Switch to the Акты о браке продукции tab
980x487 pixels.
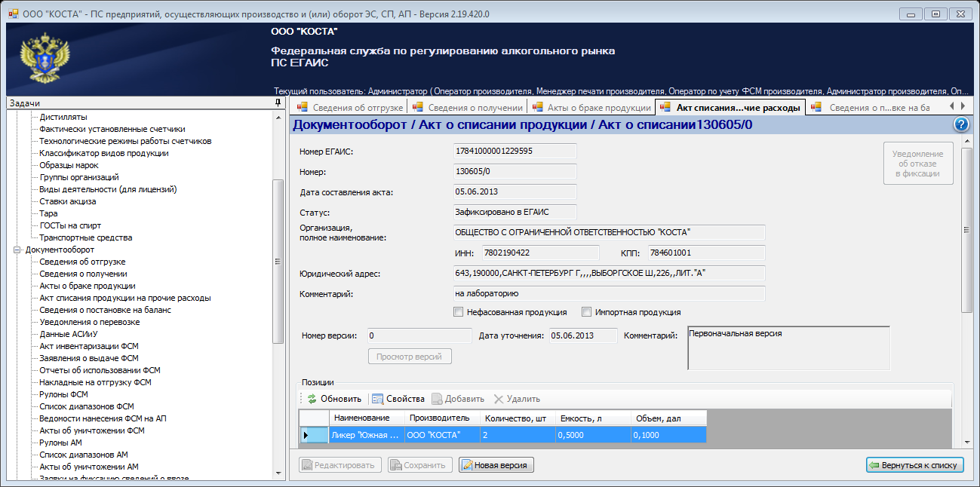(591, 108)
